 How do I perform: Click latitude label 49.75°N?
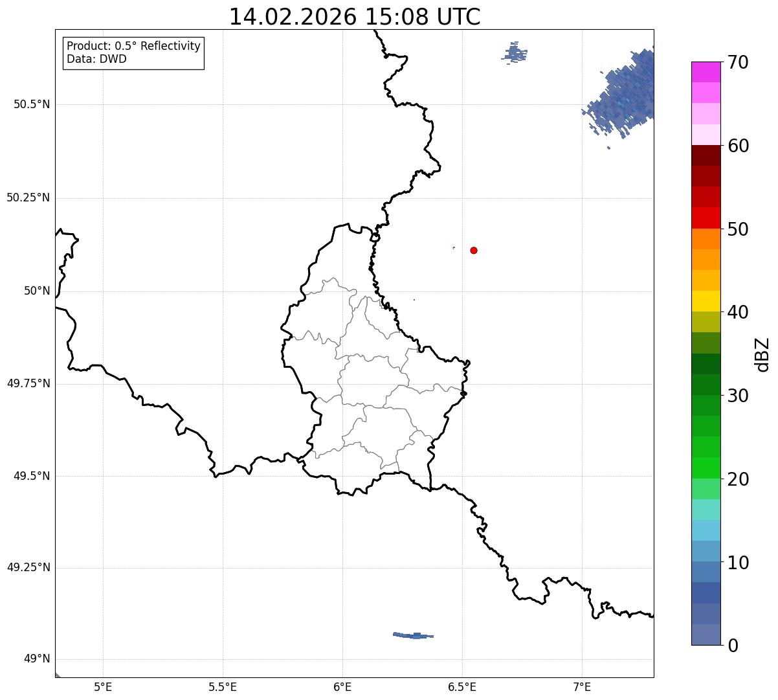coord(28,384)
